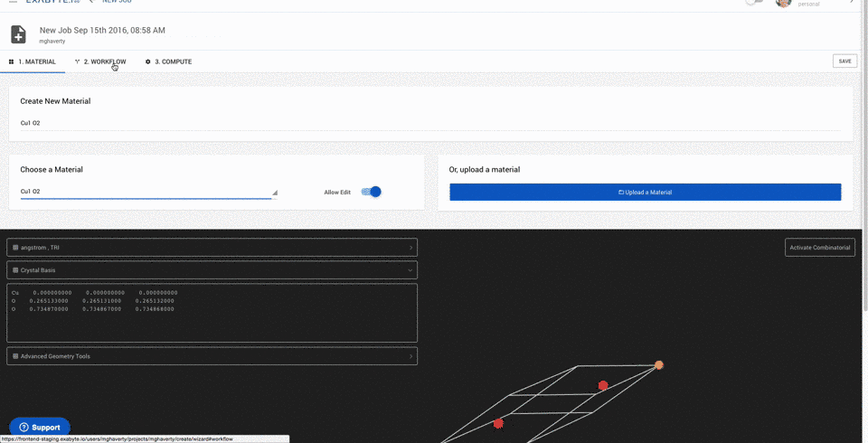Expand the angstrom, TRI lattice panel
Viewport: 868px width, 443px height.
(212, 247)
